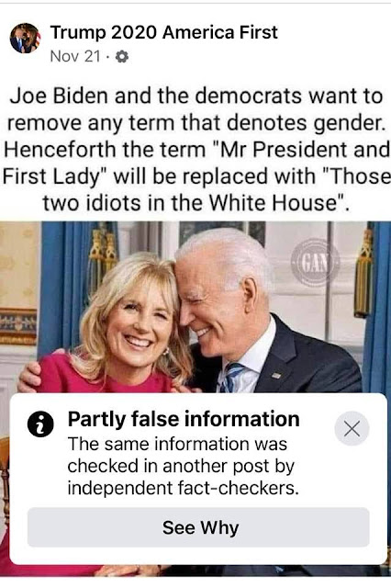Tap the post caption about Joe Biden
Image resolution: width=391 pixels, height=588 pixels.
(x=196, y=149)
